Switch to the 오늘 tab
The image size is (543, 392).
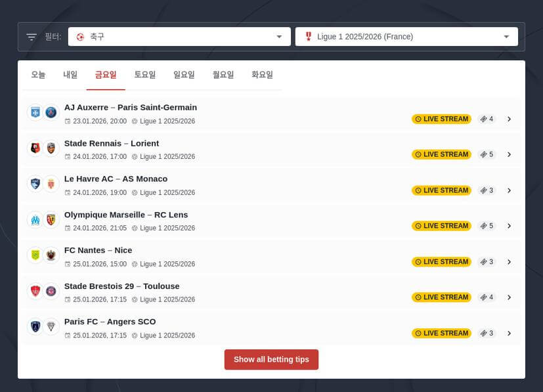click(x=37, y=74)
